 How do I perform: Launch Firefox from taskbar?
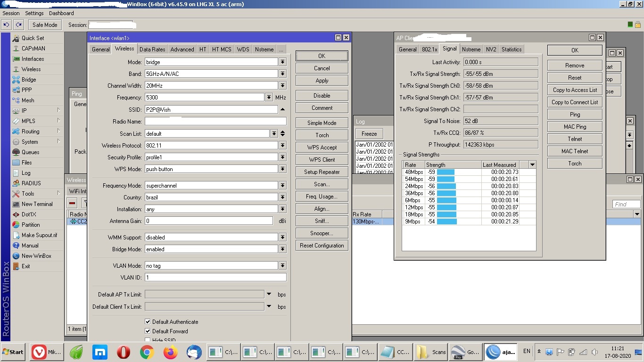[x=171, y=352]
